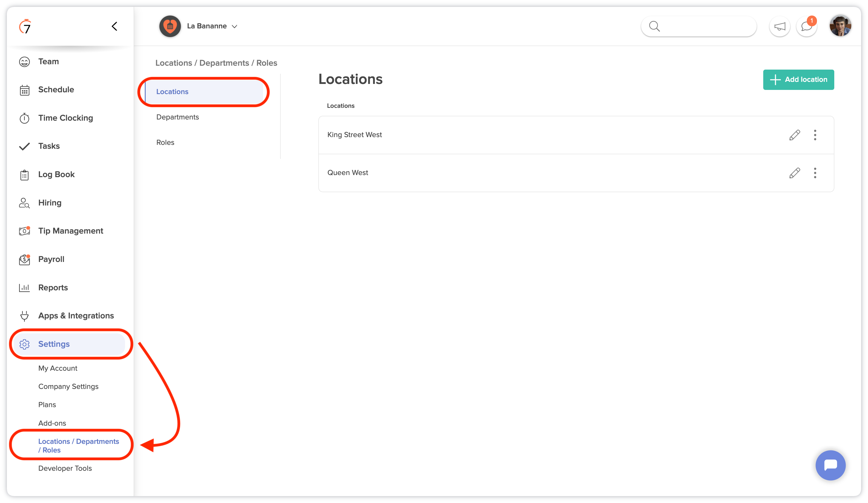The height and width of the screenshot is (503, 868).
Task: Go to Tasks in sidebar
Action: coord(49,146)
